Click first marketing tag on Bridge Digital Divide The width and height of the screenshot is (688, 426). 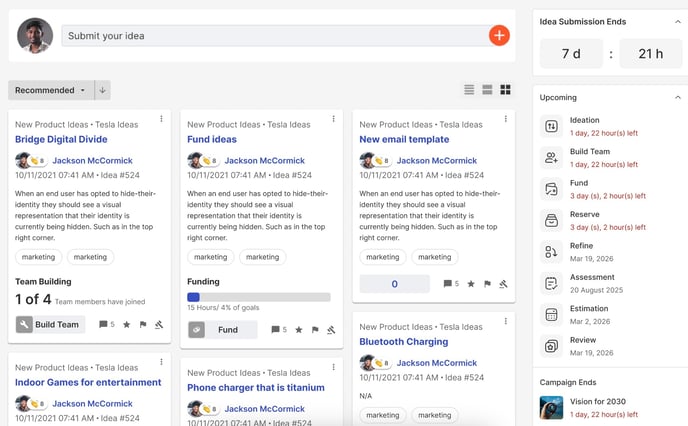point(39,257)
